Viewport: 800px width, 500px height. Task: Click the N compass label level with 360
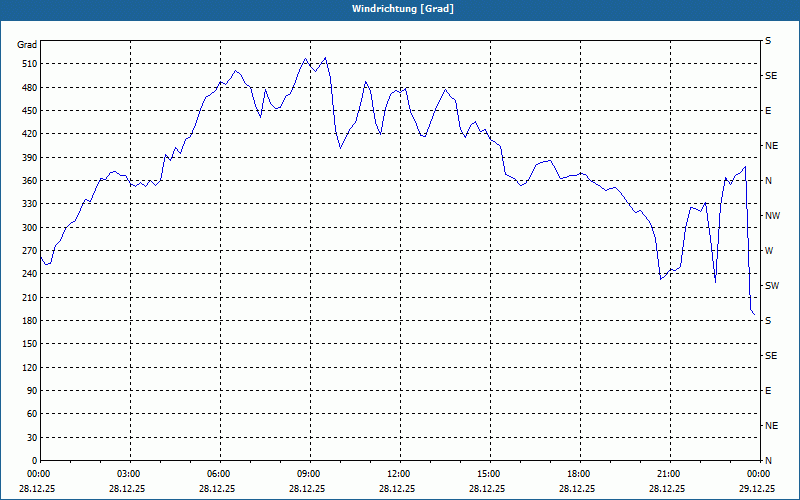[x=768, y=181]
